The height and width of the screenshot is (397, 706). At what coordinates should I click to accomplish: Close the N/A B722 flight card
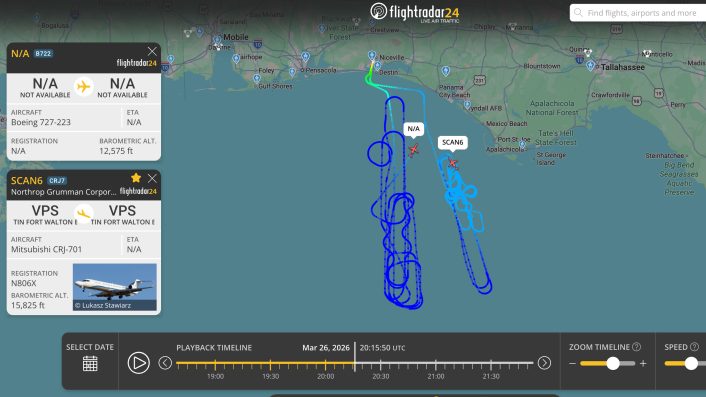coord(152,51)
